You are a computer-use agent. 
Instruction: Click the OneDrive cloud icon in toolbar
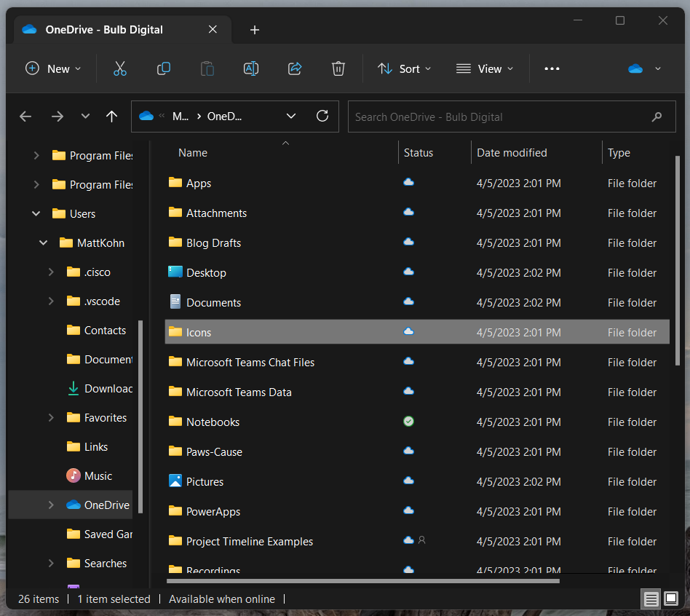[635, 68]
